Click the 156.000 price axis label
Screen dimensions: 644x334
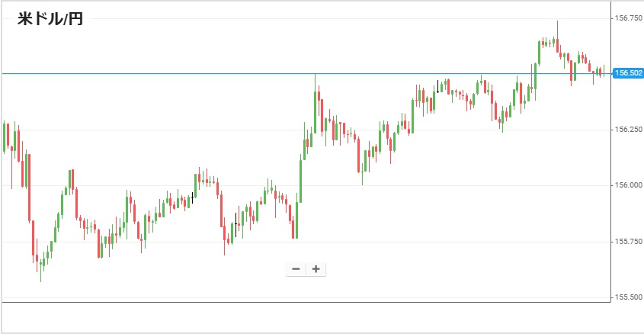click(629, 185)
